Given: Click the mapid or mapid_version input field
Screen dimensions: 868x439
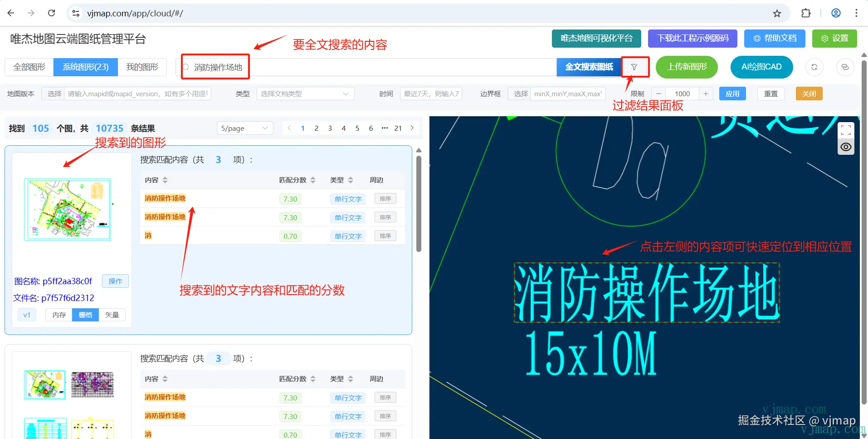Looking at the screenshot, I should point(137,94).
